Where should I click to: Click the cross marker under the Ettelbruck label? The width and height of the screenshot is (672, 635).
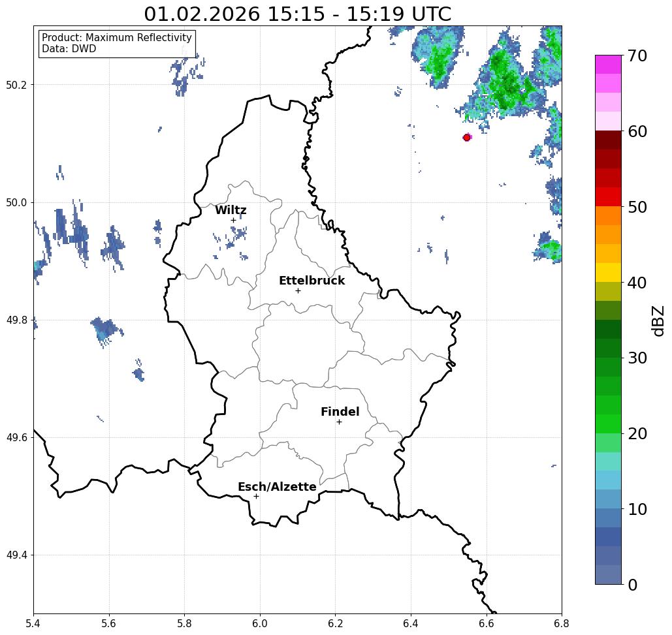coord(298,290)
